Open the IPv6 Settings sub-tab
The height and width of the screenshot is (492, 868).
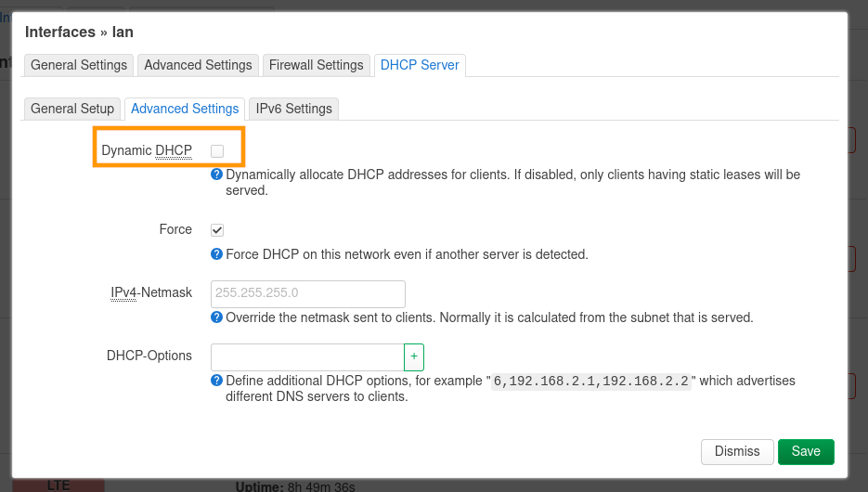click(x=293, y=109)
